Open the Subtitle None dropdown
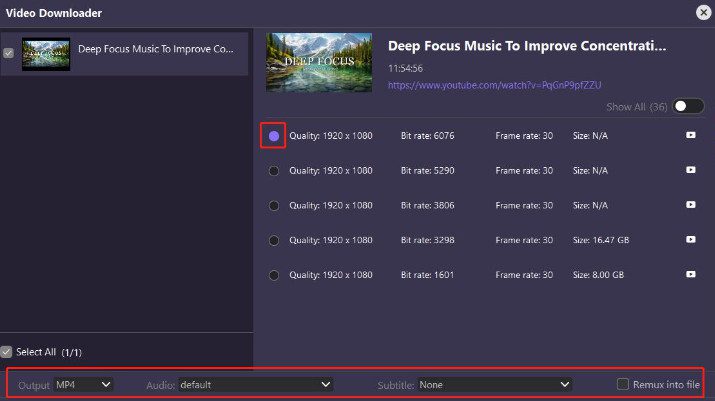Image resolution: width=715 pixels, height=401 pixels. pyautogui.click(x=494, y=384)
